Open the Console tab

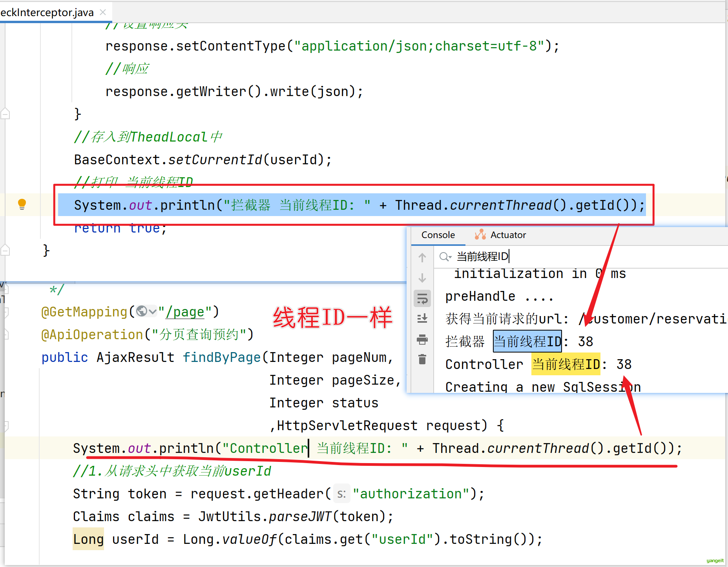click(x=438, y=235)
